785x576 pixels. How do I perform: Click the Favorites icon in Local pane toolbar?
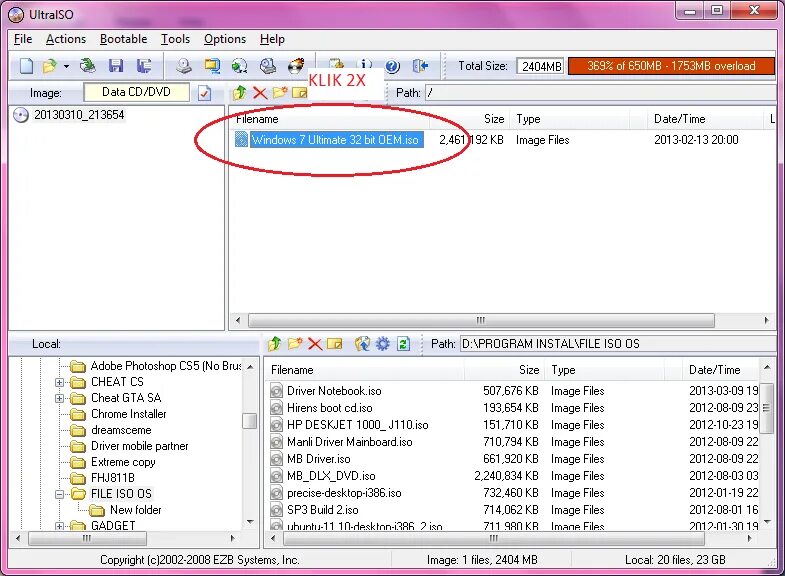[x=362, y=343]
